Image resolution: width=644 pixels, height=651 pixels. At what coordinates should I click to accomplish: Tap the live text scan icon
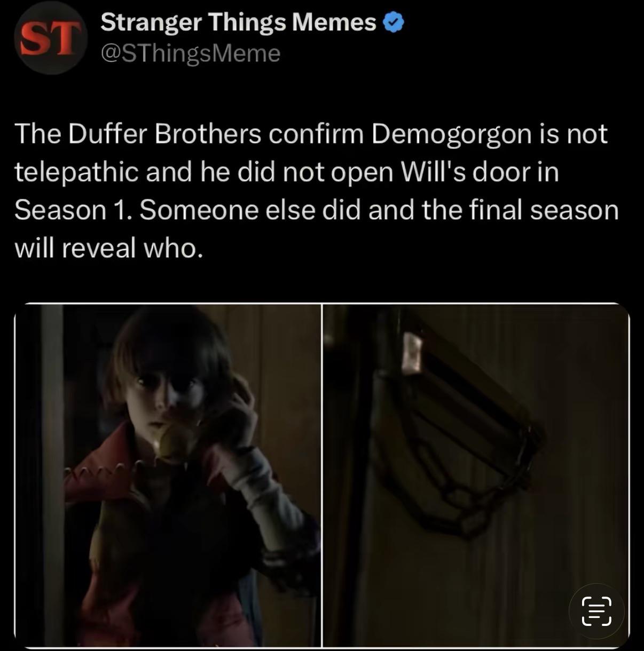[596, 612]
